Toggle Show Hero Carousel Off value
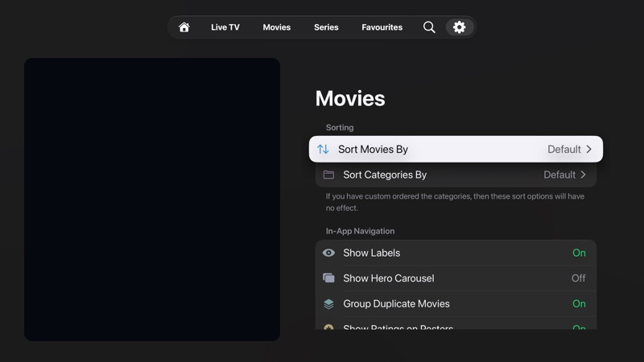This screenshot has height=362, width=644. click(578, 278)
